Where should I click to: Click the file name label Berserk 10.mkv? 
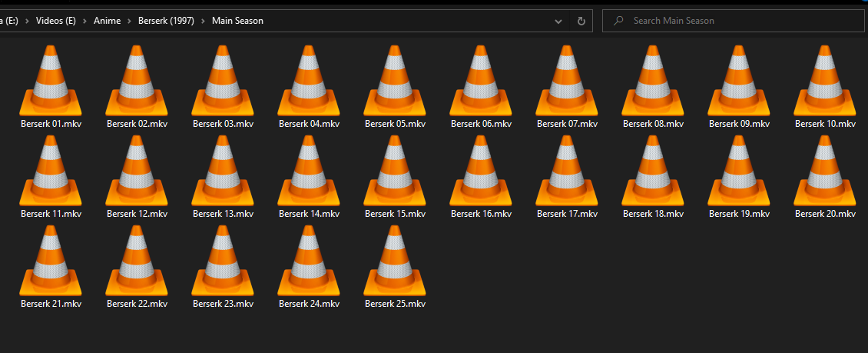pyautogui.click(x=826, y=124)
